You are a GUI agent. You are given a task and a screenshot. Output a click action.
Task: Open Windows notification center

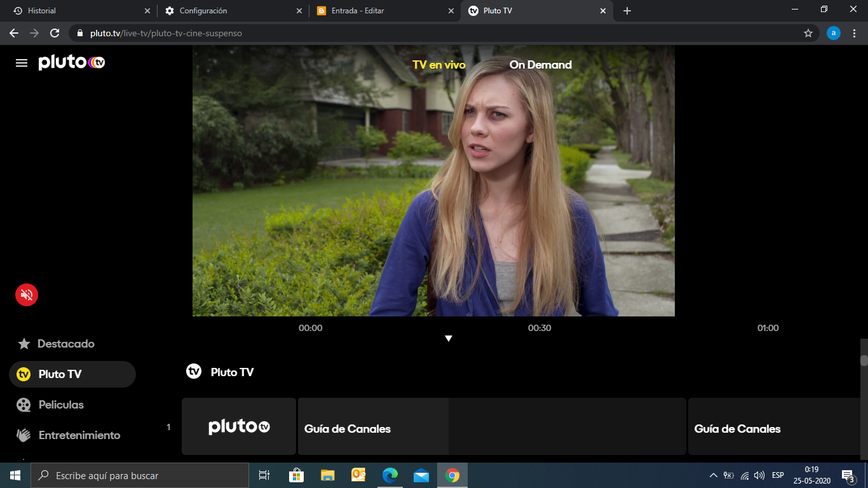tap(848, 475)
